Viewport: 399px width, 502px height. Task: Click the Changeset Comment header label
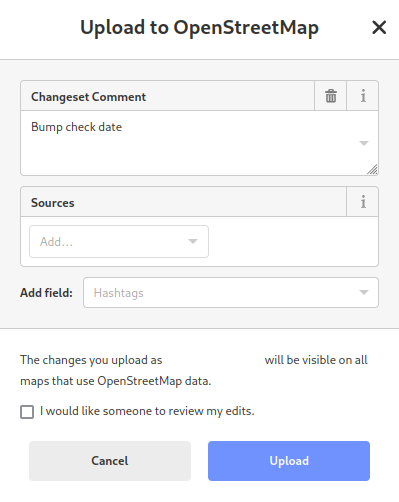coord(88,97)
